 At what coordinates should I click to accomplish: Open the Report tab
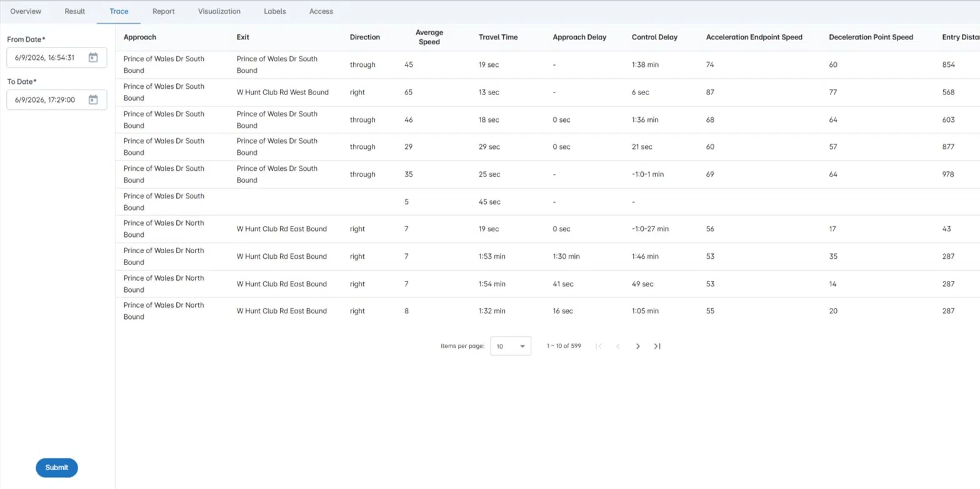tap(164, 11)
